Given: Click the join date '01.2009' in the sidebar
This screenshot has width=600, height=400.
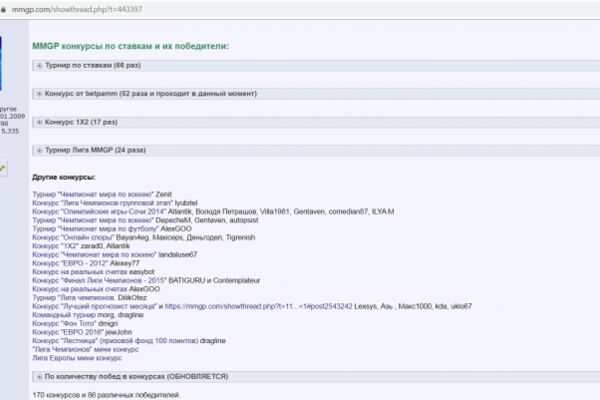Looking at the screenshot, I should [12, 116].
